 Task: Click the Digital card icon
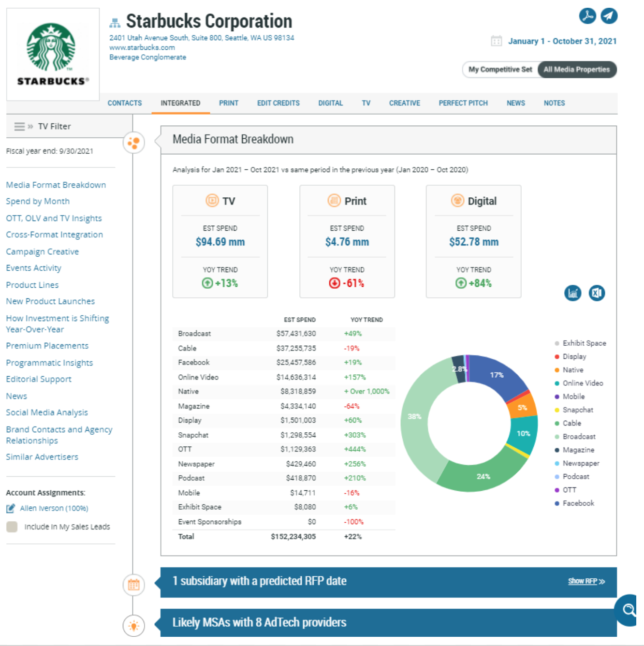457,200
